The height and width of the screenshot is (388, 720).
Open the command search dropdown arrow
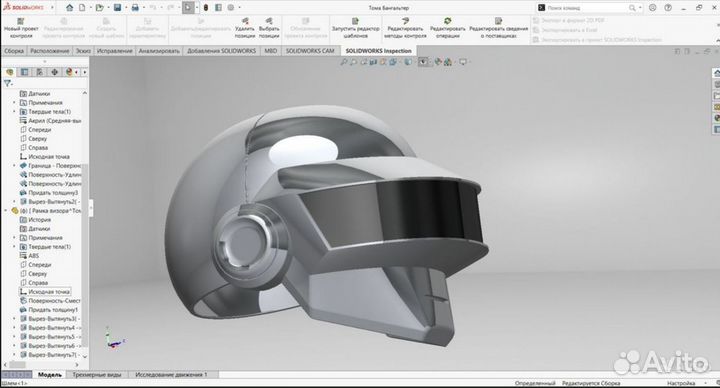pos(640,8)
